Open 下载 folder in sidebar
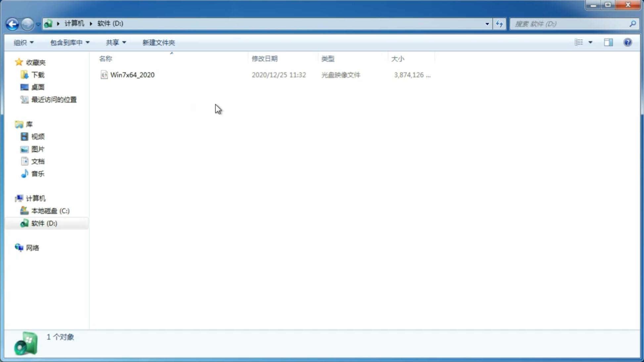 pyautogui.click(x=37, y=74)
